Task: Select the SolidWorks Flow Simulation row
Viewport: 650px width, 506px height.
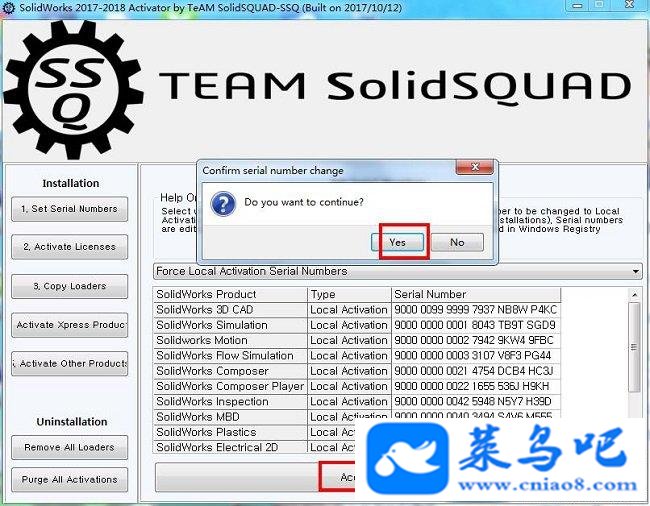Action: pyautogui.click(x=357, y=356)
